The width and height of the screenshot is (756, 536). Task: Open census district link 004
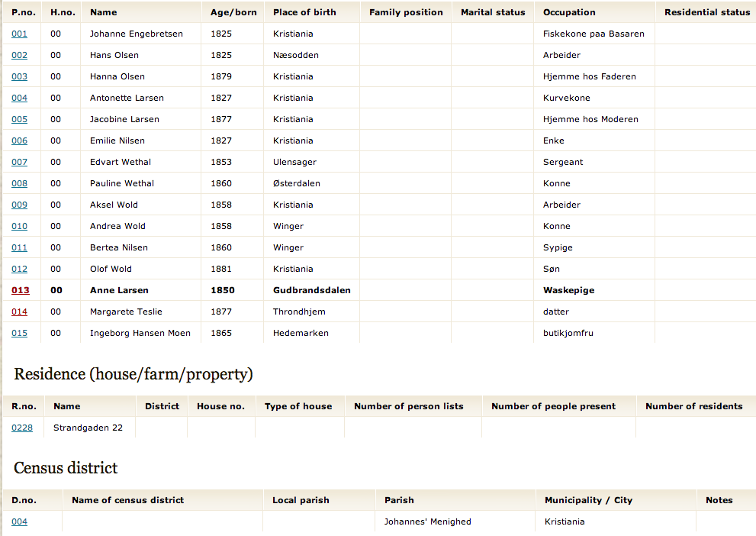pos(19,521)
